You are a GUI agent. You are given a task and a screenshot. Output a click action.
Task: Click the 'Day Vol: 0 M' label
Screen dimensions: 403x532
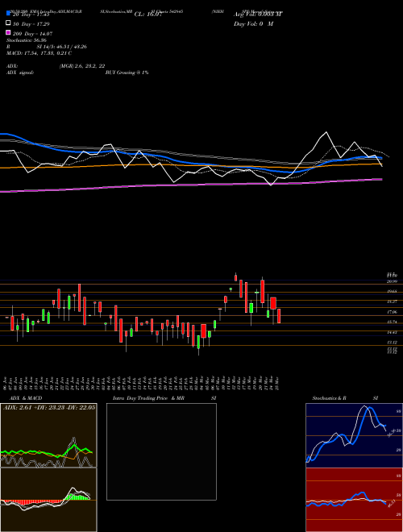tap(253, 23)
